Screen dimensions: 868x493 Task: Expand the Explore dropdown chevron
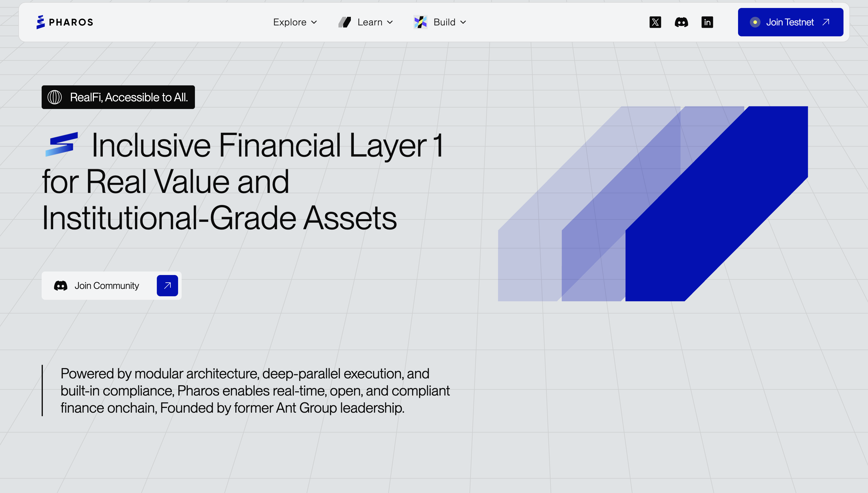click(x=314, y=22)
